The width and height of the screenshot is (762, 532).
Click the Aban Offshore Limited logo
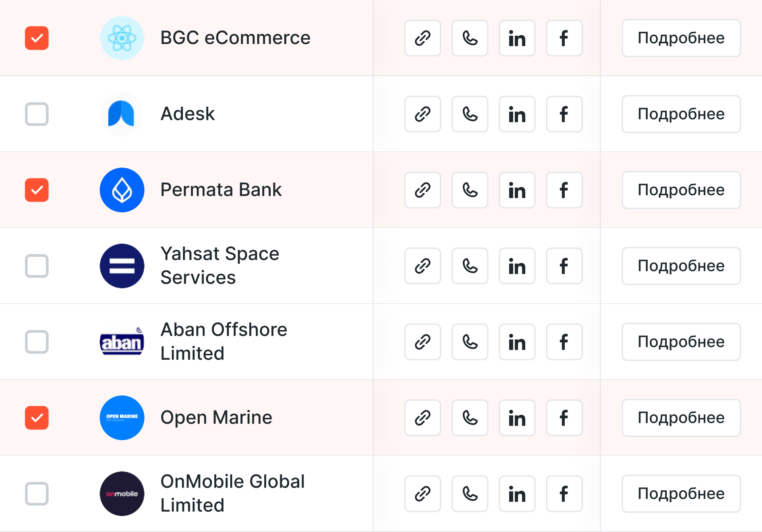point(122,342)
